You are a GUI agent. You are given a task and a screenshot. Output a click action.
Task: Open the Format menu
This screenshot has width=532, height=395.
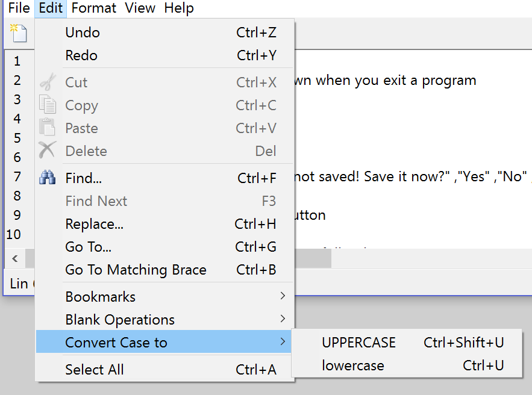tap(93, 8)
